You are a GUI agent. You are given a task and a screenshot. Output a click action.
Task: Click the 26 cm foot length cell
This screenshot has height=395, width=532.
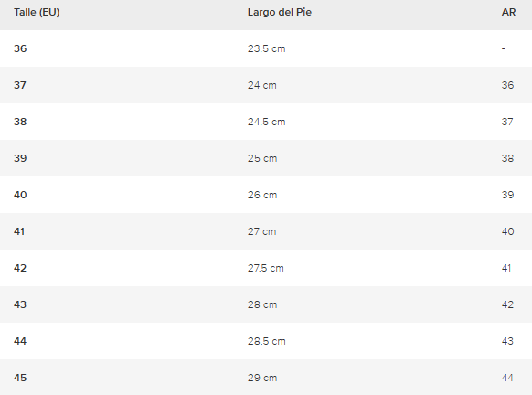262,195
